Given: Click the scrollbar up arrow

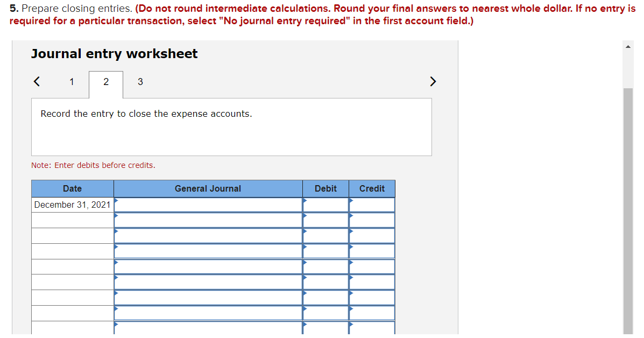Looking at the screenshot, I should (627, 46).
